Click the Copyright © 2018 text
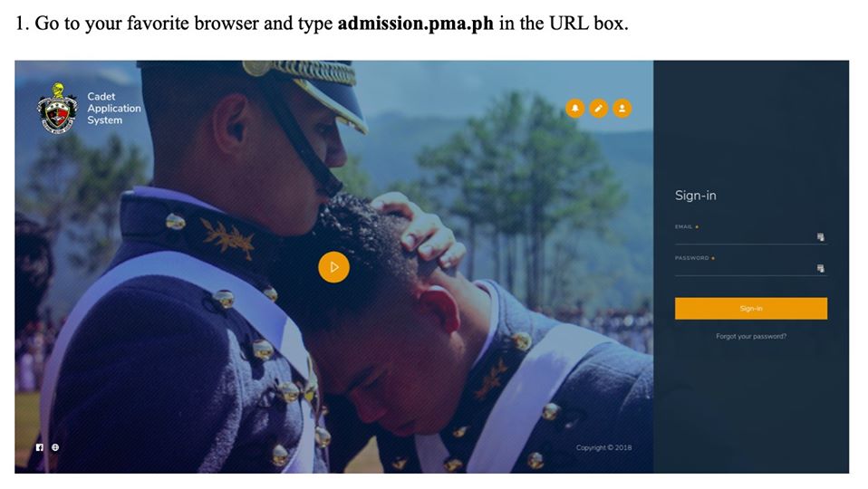 tap(603, 447)
